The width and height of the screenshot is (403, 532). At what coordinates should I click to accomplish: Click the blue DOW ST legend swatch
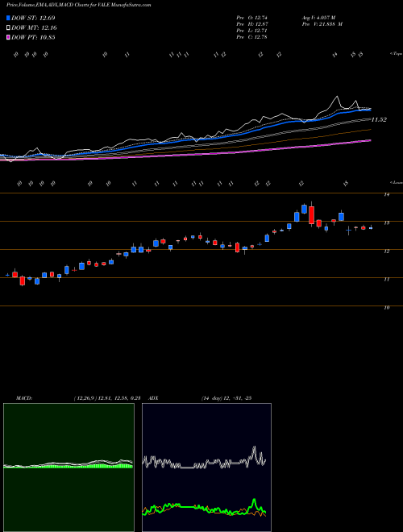9,18
